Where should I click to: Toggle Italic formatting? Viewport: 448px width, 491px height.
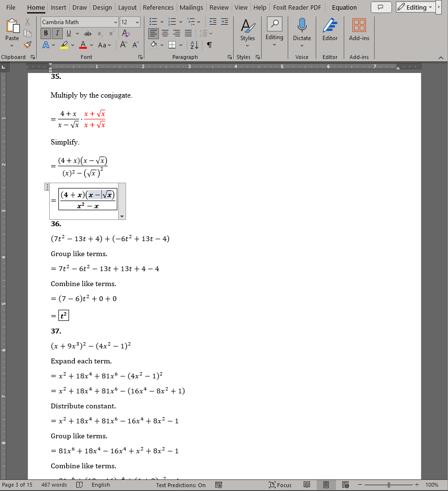pos(57,33)
